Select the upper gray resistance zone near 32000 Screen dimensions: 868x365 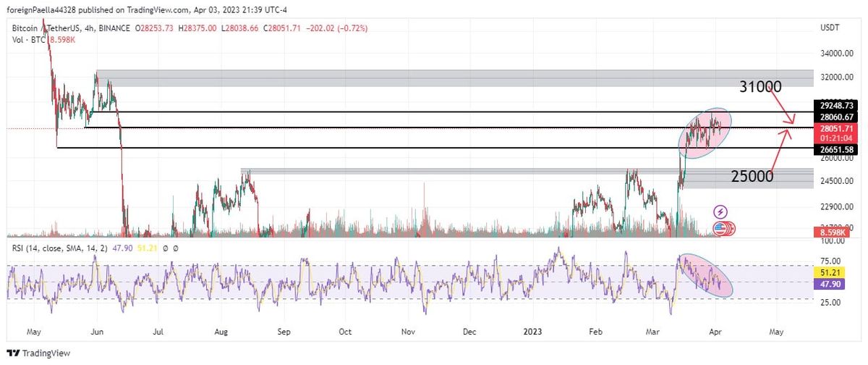[x=434, y=78]
